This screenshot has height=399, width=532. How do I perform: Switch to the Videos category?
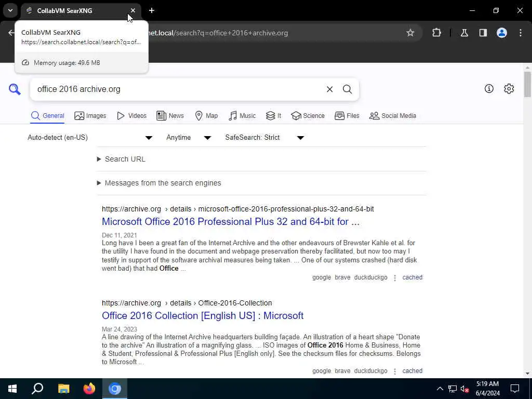click(x=131, y=116)
